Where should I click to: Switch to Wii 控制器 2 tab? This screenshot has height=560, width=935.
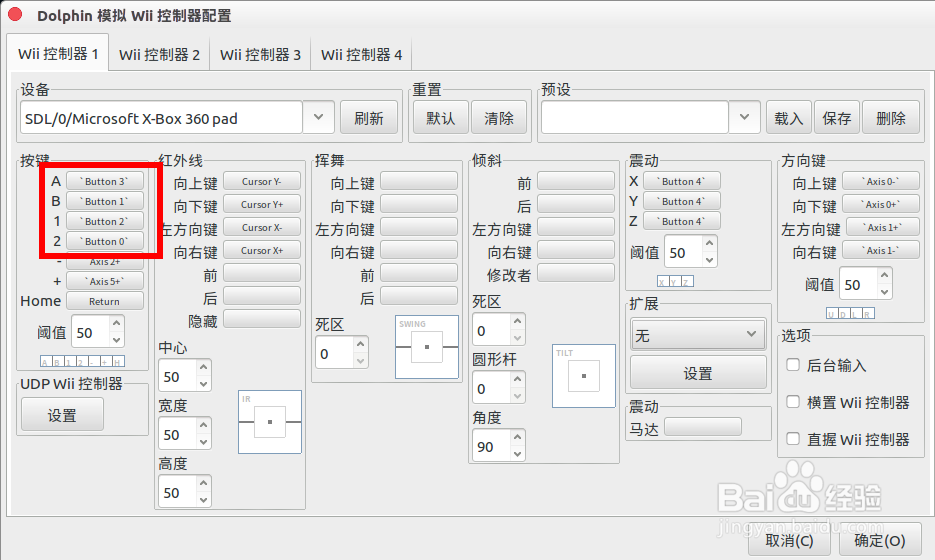[x=159, y=55]
